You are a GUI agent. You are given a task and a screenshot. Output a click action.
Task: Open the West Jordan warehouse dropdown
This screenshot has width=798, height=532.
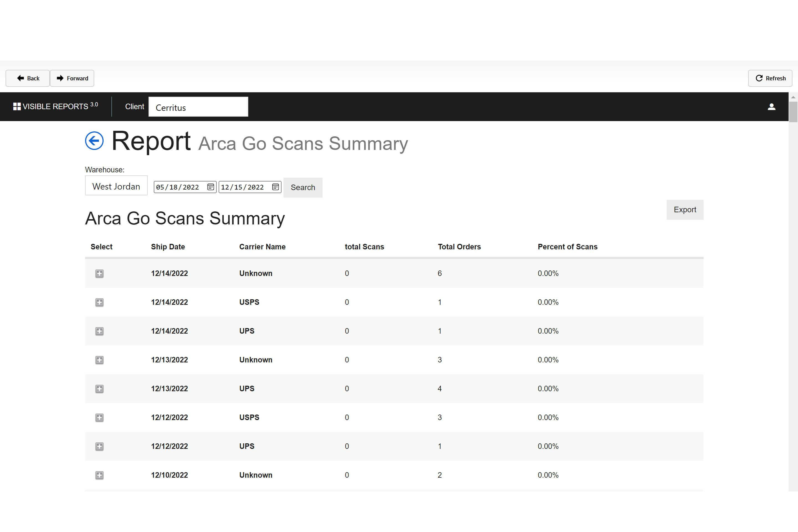click(116, 186)
